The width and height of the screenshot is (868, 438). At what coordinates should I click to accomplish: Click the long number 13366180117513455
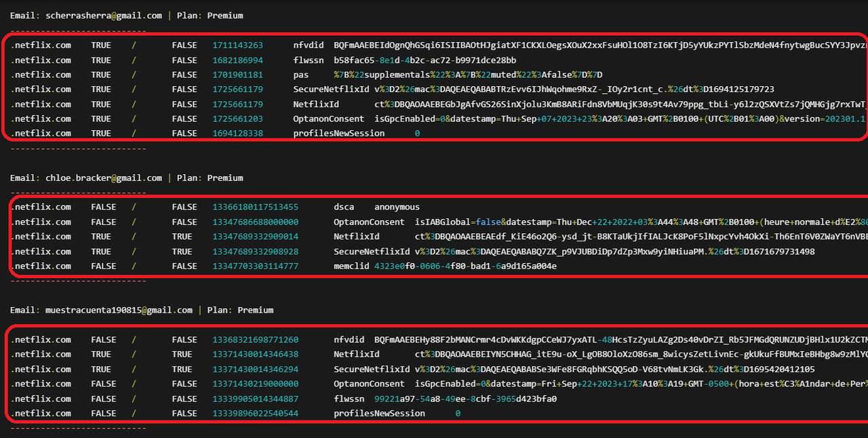point(255,207)
